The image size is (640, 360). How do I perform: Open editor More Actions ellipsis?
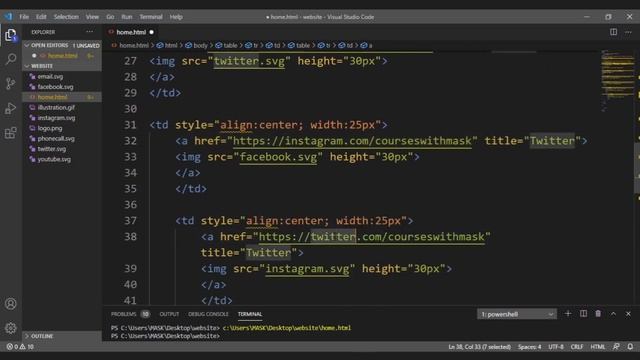pyautogui.click(x=628, y=32)
